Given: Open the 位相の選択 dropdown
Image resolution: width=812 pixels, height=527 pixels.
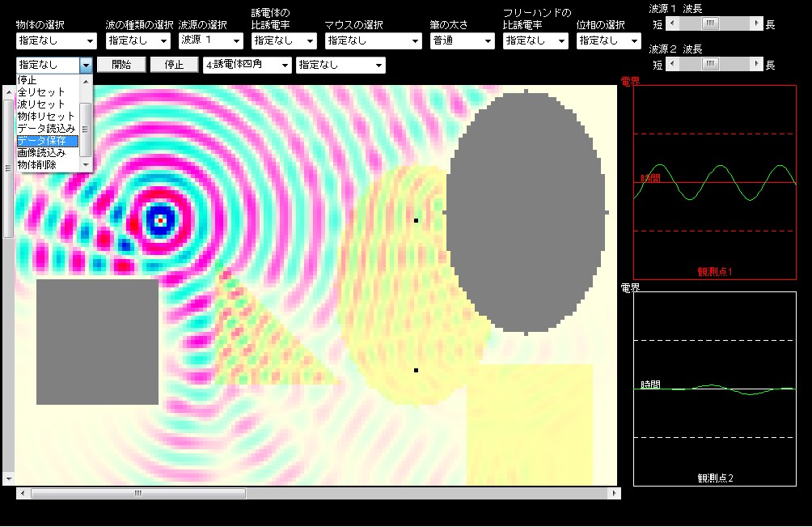Looking at the screenshot, I should [x=608, y=40].
